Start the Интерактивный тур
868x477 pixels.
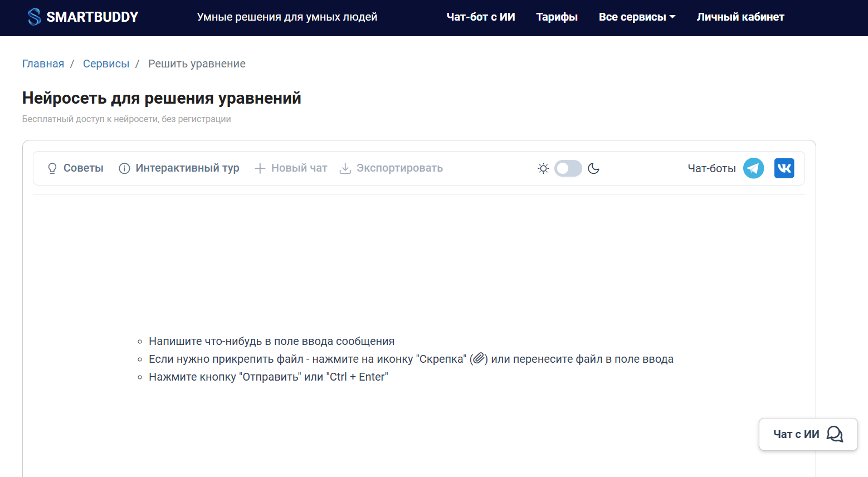pyautogui.click(x=187, y=168)
